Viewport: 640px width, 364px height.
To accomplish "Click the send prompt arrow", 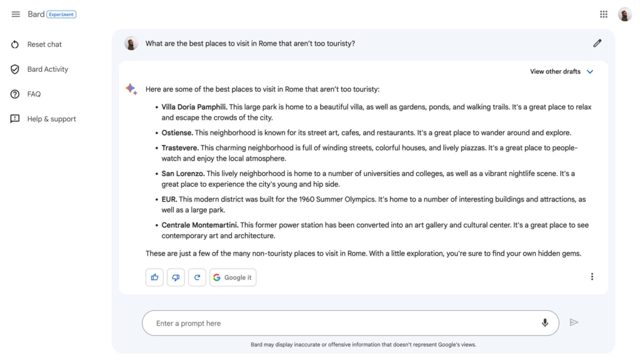I will click(x=574, y=322).
